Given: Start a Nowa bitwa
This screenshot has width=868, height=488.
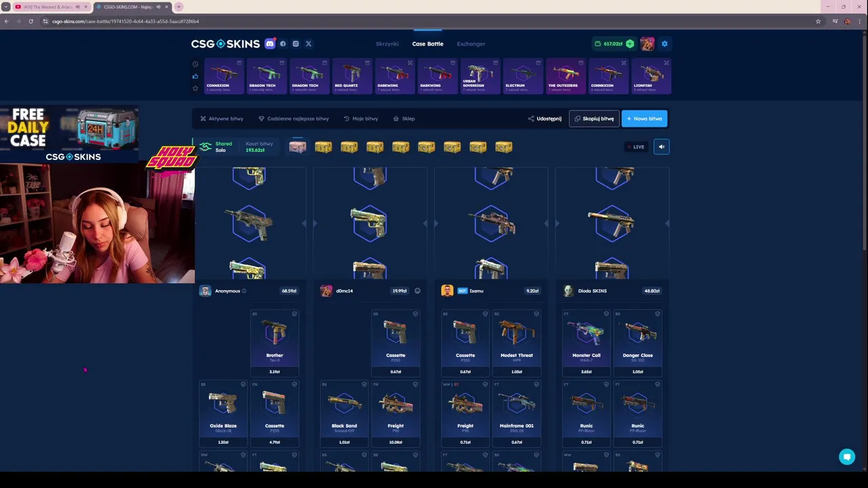Looking at the screenshot, I should pos(644,119).
